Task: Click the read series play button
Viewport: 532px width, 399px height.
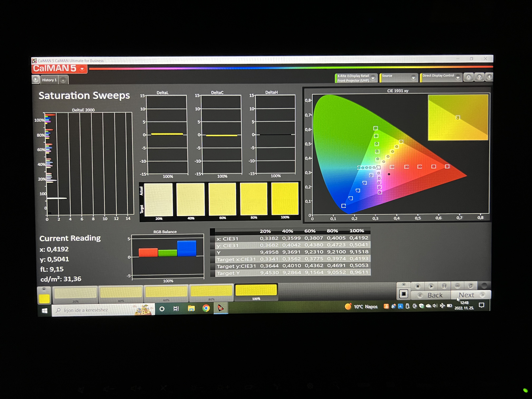Action: pos(431,286)
